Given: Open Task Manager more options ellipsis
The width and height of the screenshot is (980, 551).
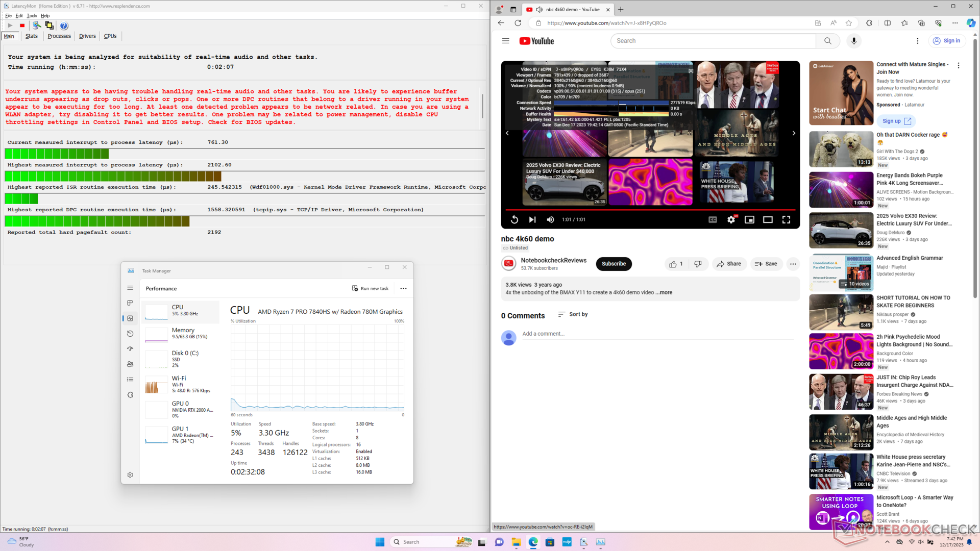Looking at the screenshot, I should point(403,288).
